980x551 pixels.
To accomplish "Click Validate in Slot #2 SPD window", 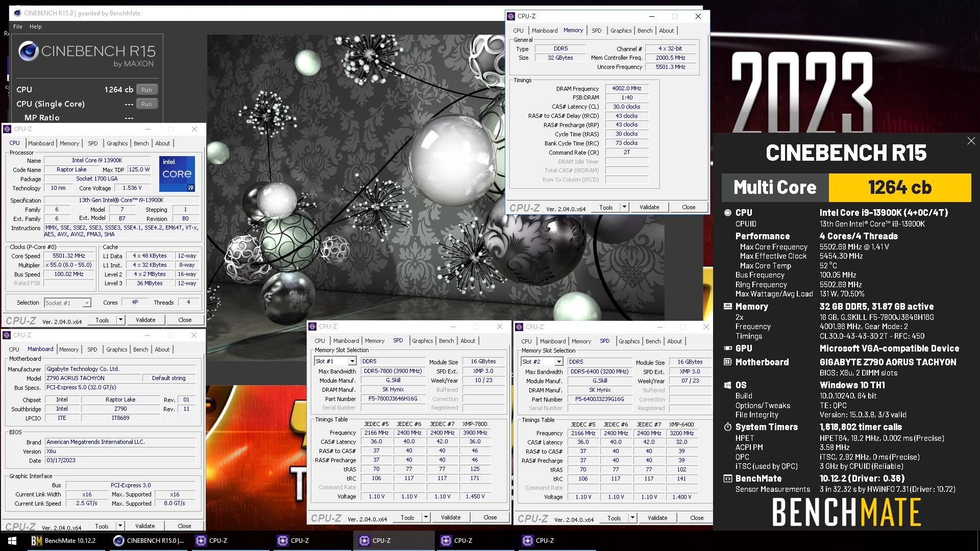I will click(657, 518).
